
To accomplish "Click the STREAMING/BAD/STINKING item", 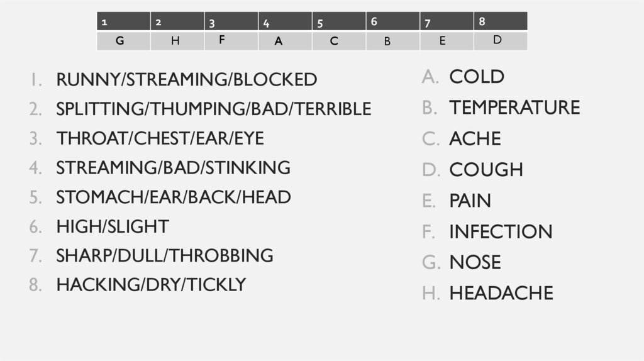I will 173,168.
